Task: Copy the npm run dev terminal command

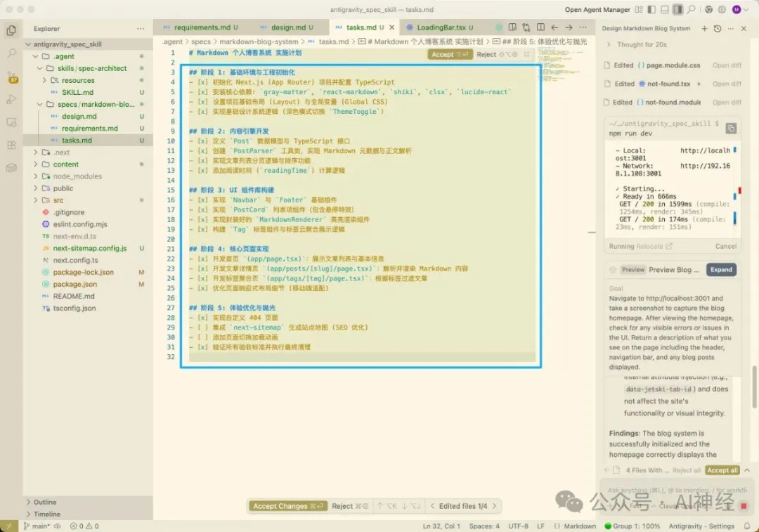Action: pyautogui.click(x=731, y=128)
